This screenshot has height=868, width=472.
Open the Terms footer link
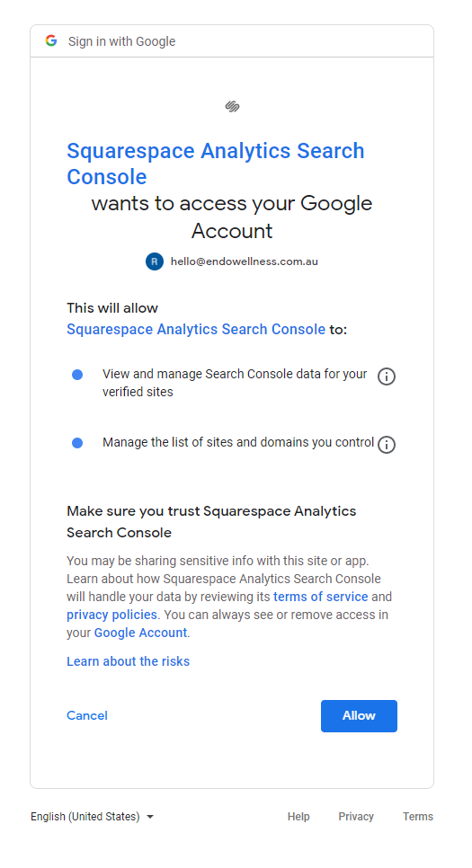(418, 817)
